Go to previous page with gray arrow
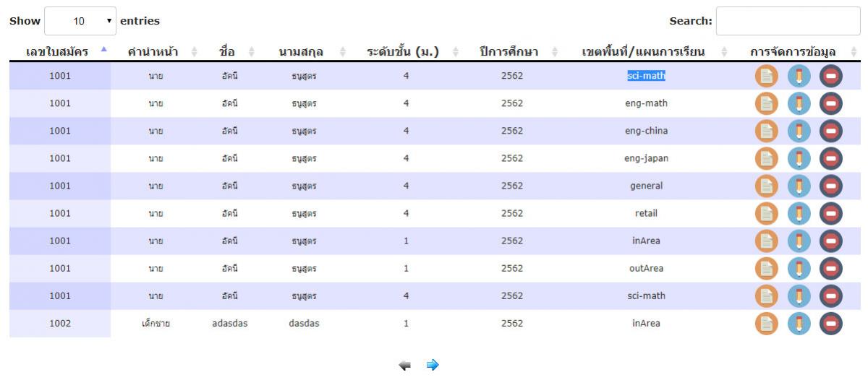 tap(406, 366)
